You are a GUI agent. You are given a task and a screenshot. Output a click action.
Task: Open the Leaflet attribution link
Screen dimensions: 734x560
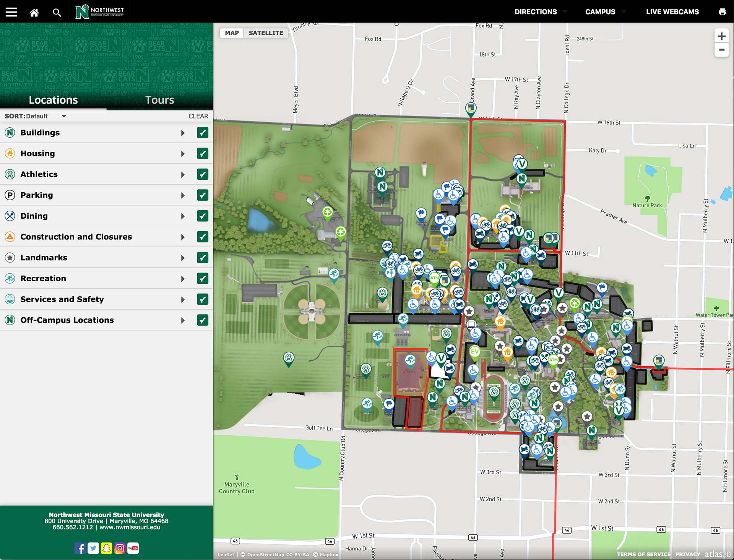click(x=226, y=555)
